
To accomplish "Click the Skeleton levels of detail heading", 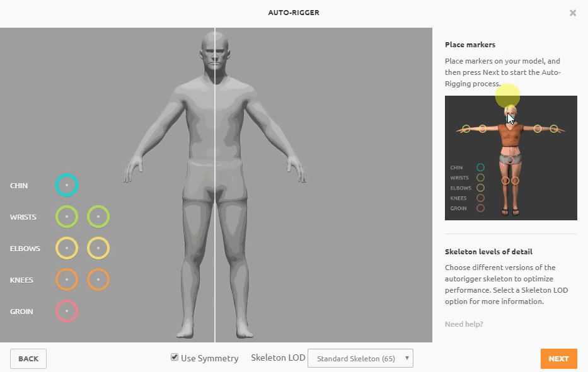I will click(488, 252).
